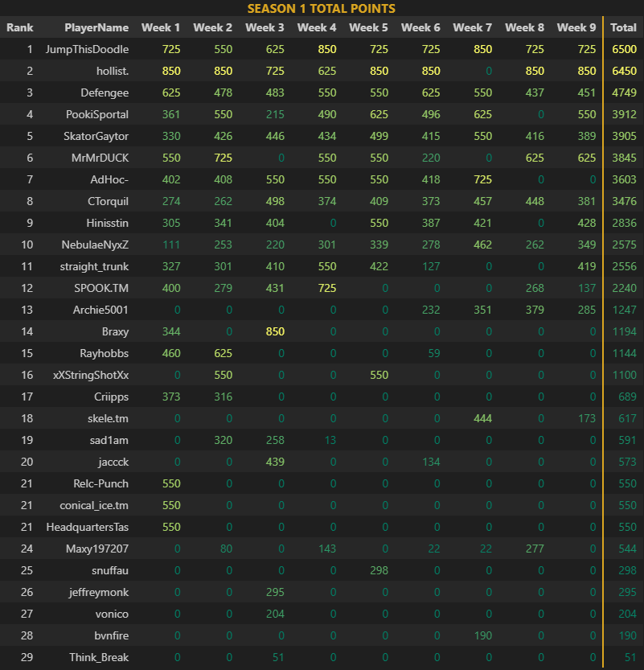Viewport: 644px width, 670px height.
Task: Select player name bvnfire
Action: pyautogui.click(x=112, y=635)
